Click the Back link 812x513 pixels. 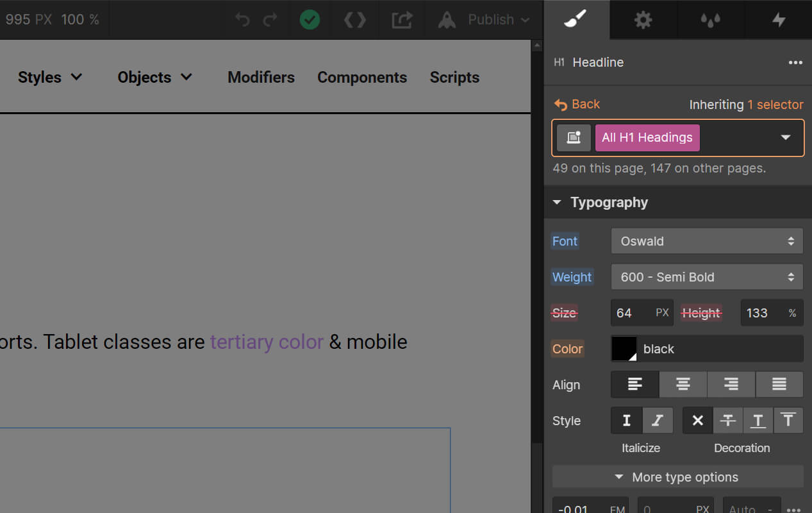click(577, 105)
